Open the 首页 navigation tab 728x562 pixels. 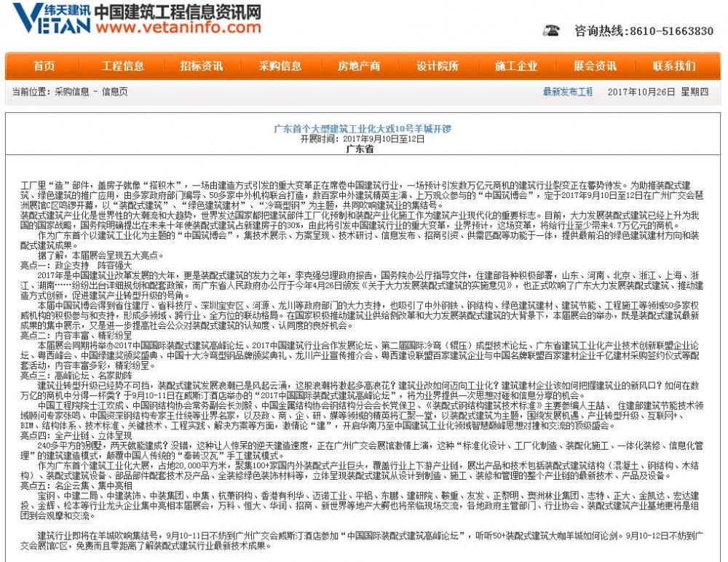[x=44, y=66]
